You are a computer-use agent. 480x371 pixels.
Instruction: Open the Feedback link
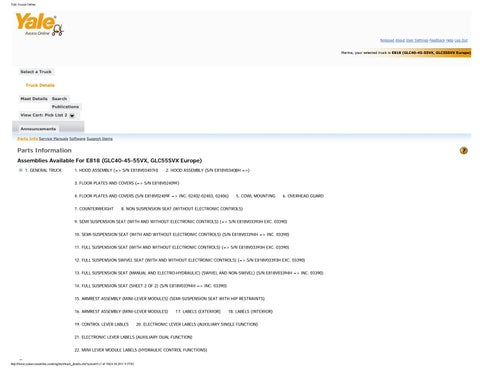[x=437, y=40]
